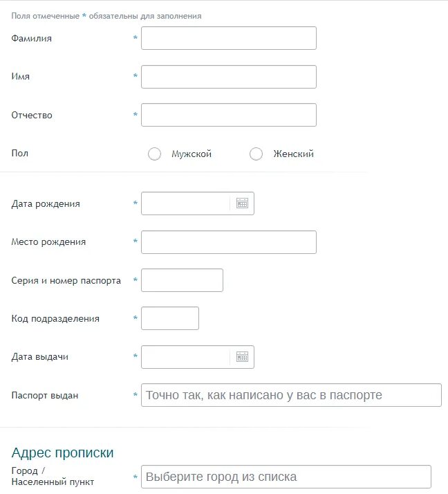448x494 pixels.
Task: Open calendar picker for Дата выдачи
Action: 242,357
